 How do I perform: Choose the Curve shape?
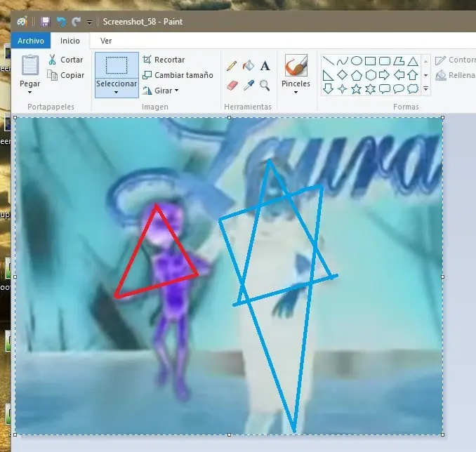342,61
